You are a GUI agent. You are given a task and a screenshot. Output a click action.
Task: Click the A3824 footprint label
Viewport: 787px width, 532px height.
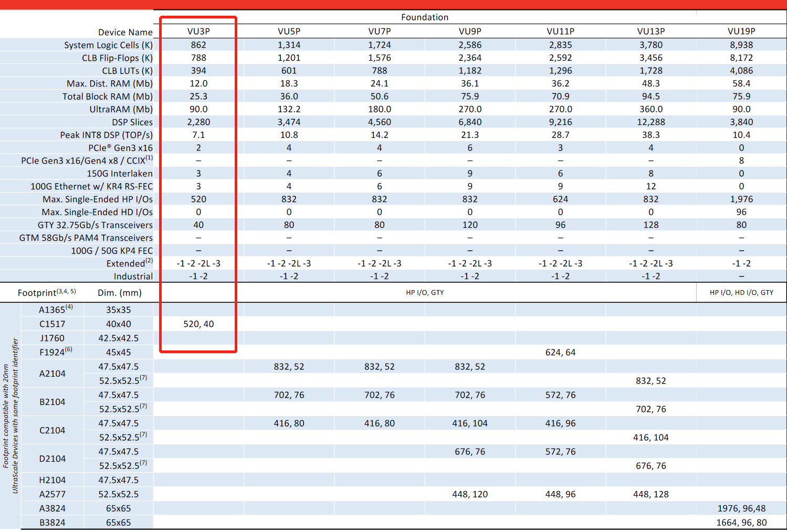[53, 508]
